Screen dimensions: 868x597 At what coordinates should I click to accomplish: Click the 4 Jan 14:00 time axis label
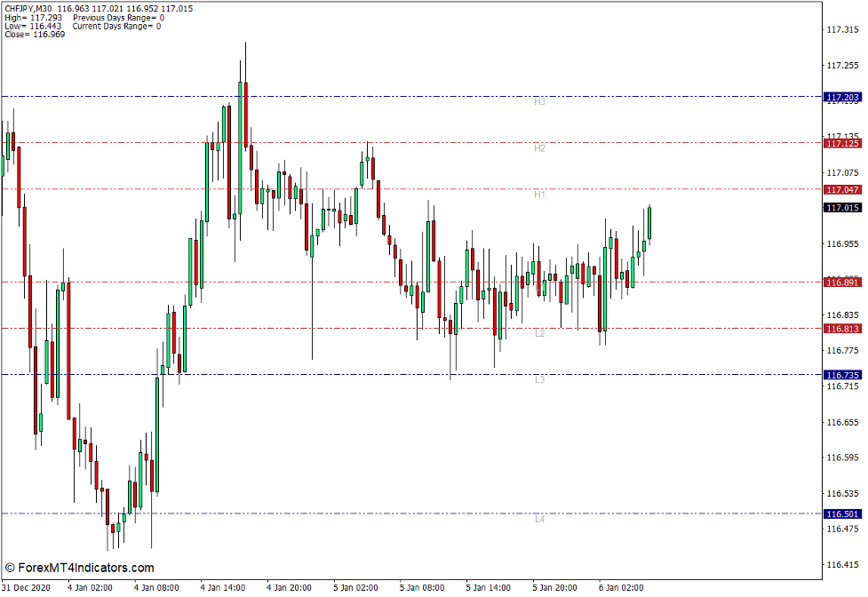coord(223,587)
